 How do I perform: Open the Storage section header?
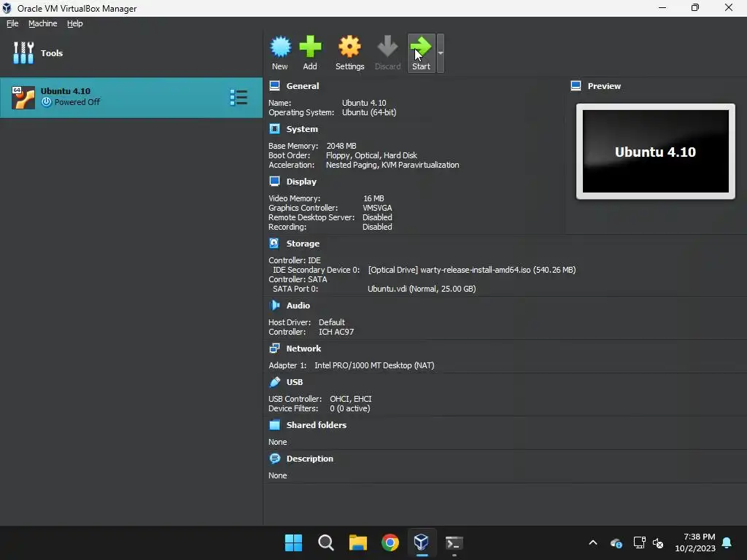pyautogui.click(x=303, y=244)
